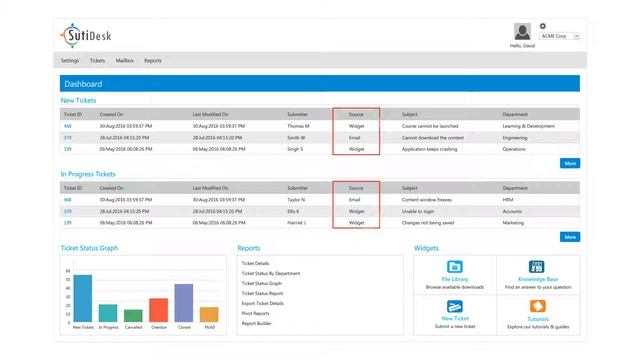This screenshot has height=360, width=640.
Task: Click the 'Accounts' department cell
Action: tap(512, 211)
